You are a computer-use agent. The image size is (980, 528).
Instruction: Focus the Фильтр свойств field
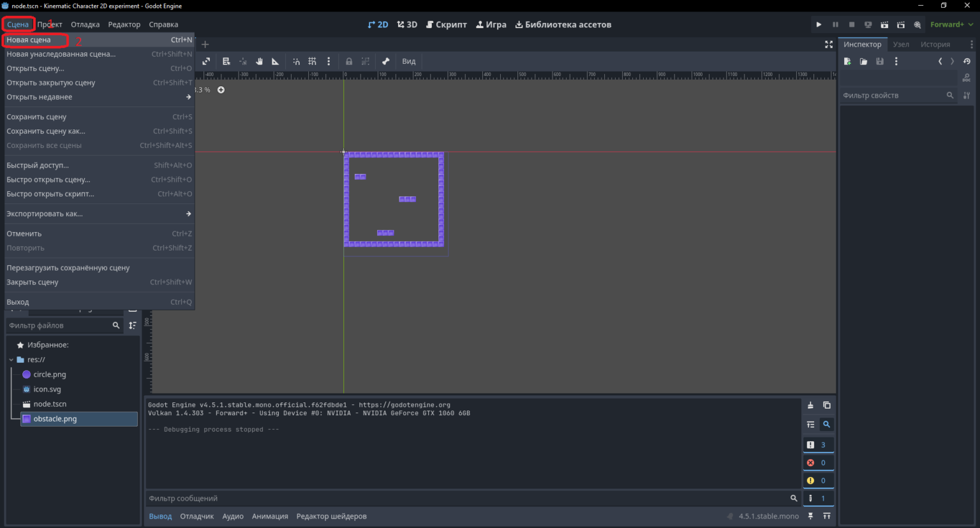(x=898, y=96)
